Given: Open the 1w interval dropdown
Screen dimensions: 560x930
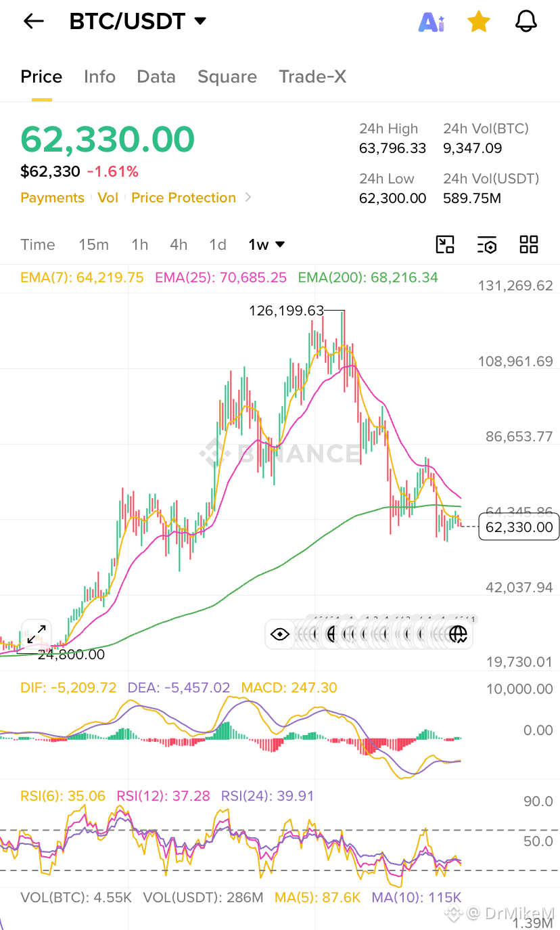Looking at the screenshot, I should pos(266,245).
